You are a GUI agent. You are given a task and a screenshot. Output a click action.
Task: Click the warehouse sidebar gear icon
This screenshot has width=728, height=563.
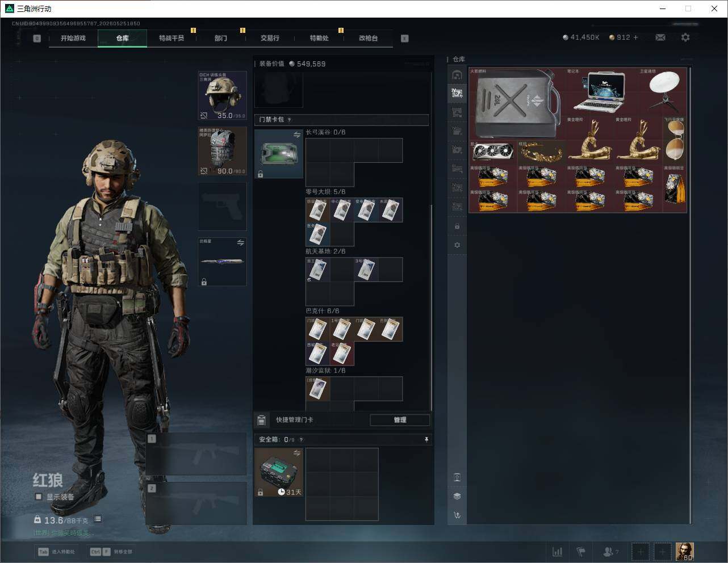click(x=457, y=245)
